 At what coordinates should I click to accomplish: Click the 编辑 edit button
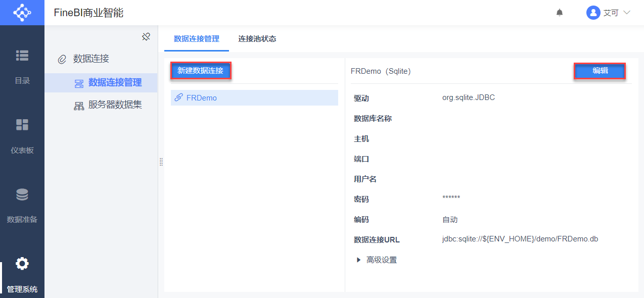(x=600, y=71)
